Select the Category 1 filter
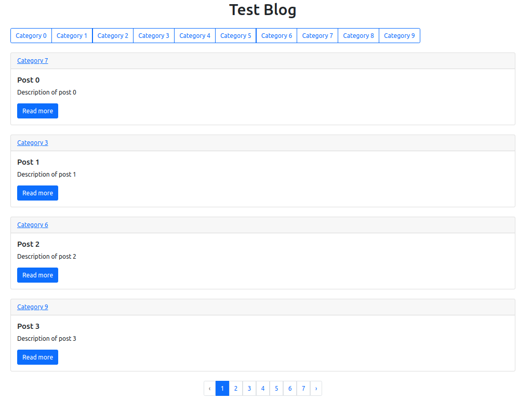Screen dimensions: 532x399 [x=72, y=35]
